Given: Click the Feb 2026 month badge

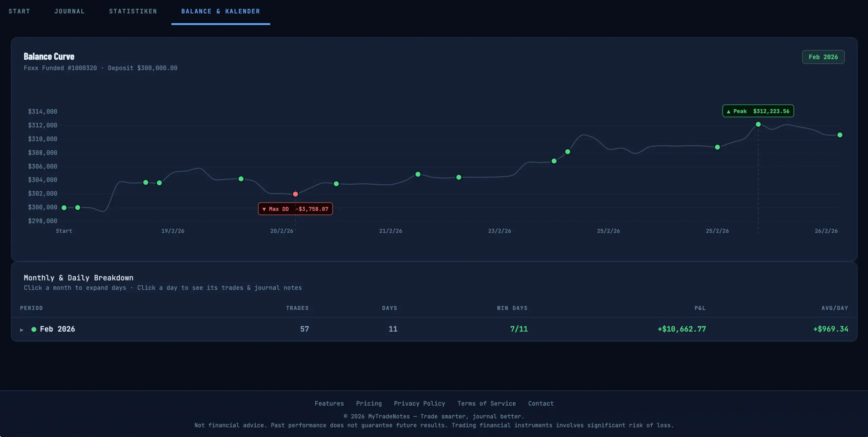Looking at the screenshot, I should 823,57.
